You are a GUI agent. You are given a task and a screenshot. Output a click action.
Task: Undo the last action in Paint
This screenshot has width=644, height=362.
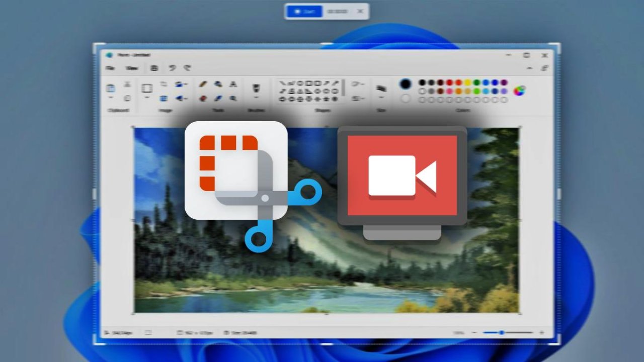[x=172, y=68]
